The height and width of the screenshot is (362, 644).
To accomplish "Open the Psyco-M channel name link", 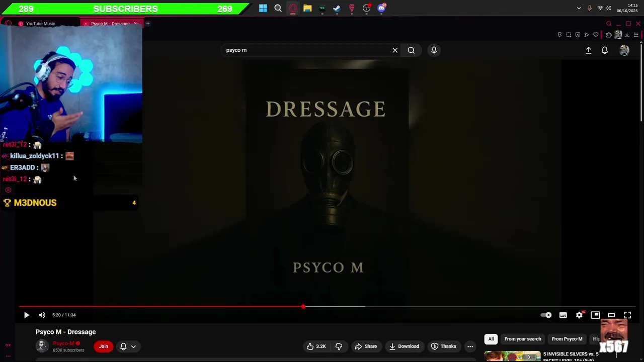I will (x=63, y=343).
